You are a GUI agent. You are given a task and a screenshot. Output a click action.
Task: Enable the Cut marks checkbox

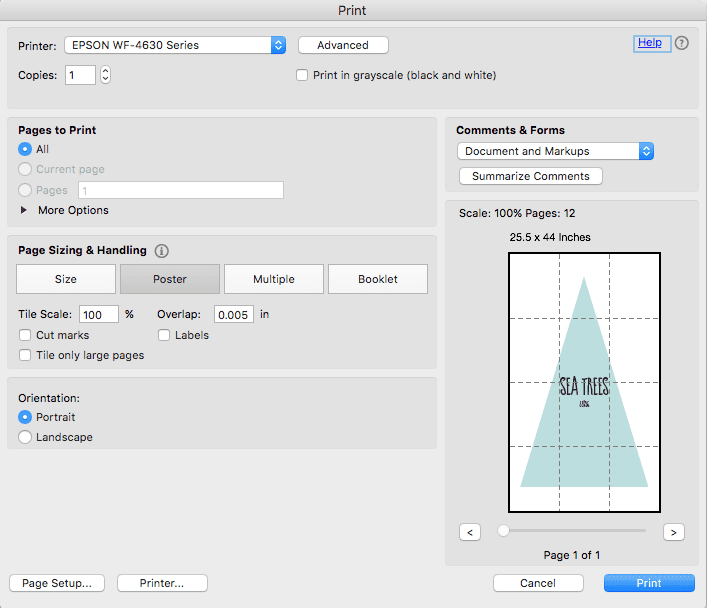tap(26, 335)
